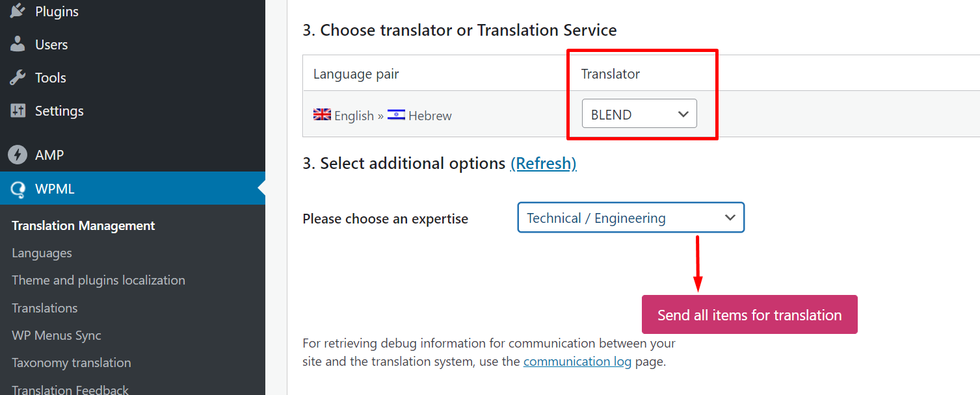Open WP Menus Sync page
The height and width of the screenshot is (395, 980).
pyautogui.click(x=57, y=335)
